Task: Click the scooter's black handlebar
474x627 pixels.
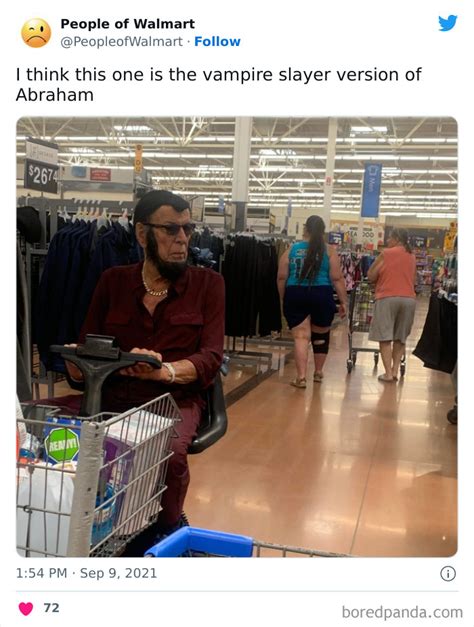Action: pos(105,355)
